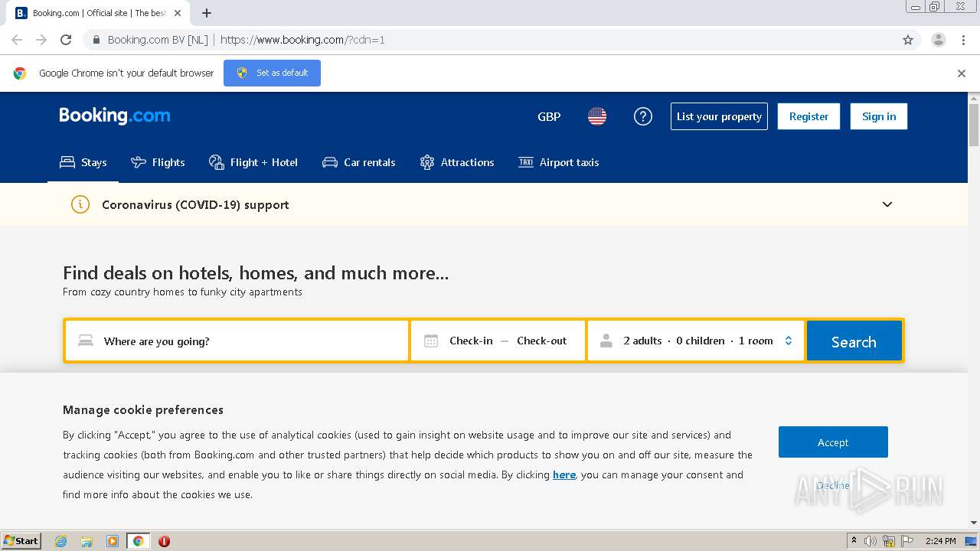This screenshot has width=980, height=551.
Task: Click the calendar icon in date field
Action: 431,341
